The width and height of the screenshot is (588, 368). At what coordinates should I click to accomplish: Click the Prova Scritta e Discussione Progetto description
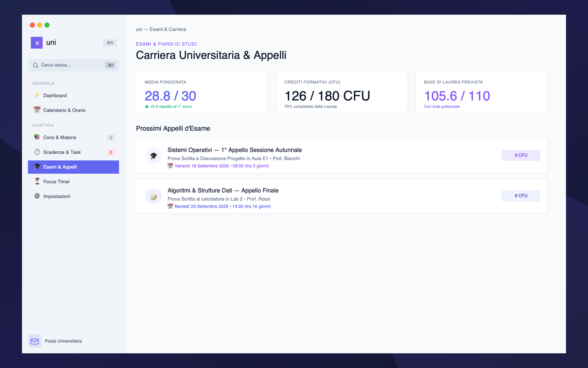(234, 159)
